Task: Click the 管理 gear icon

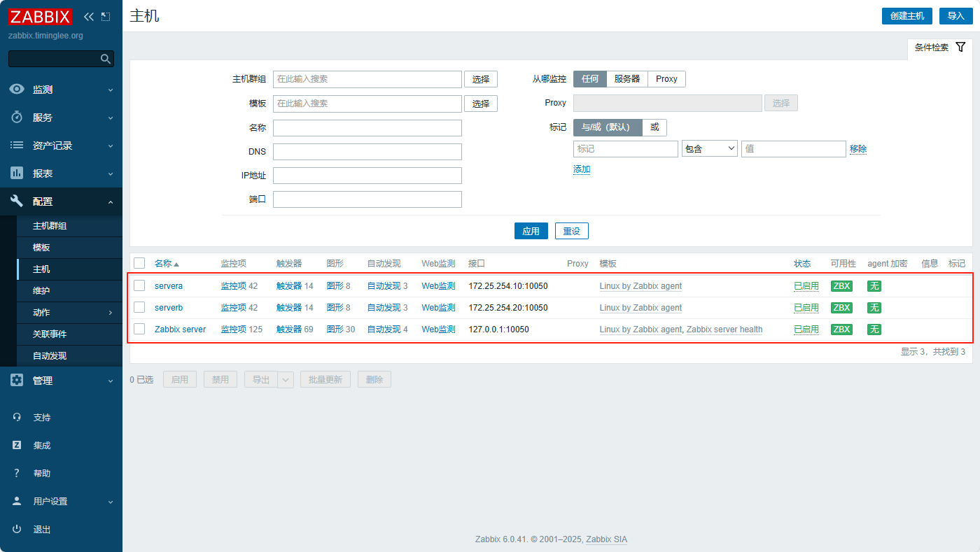Action: coord(17,381)
